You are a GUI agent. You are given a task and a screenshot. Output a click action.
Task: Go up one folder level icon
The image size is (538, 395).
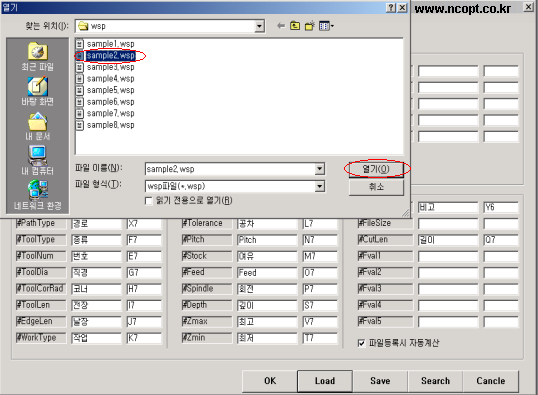tap(295, 26)
